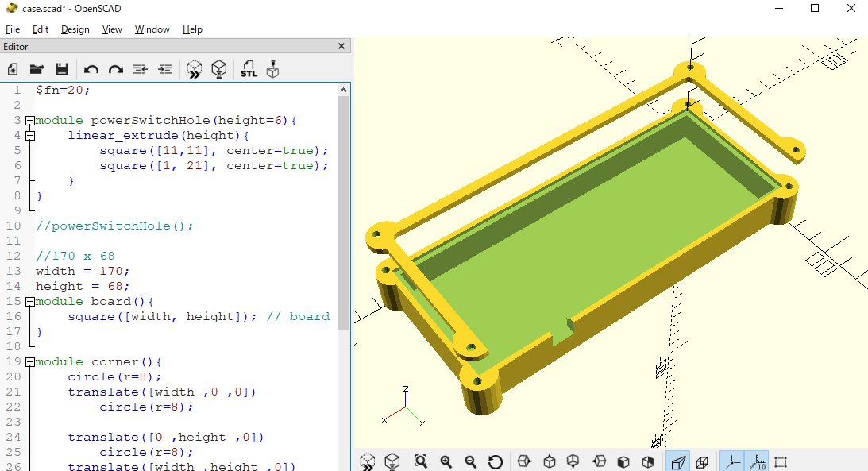Click the 'translate([0 ,height ,0])' line

(x=165, y=437)
